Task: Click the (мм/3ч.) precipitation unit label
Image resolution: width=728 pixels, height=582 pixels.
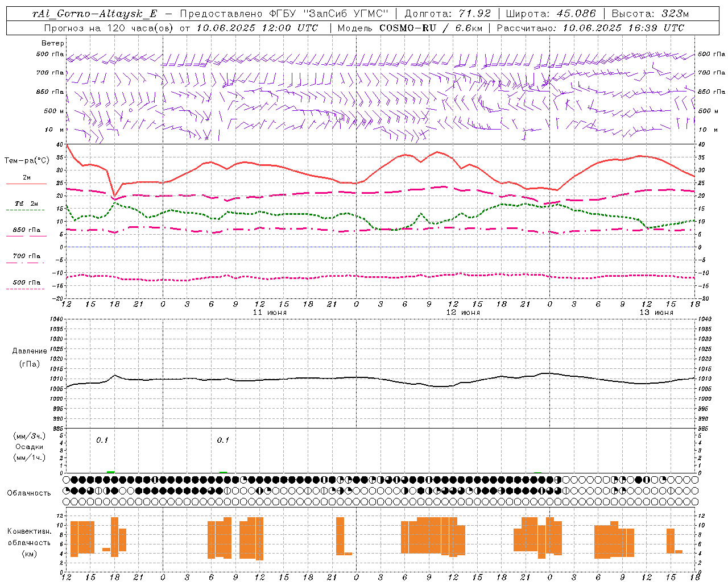Action: click(x=30, y=436)
